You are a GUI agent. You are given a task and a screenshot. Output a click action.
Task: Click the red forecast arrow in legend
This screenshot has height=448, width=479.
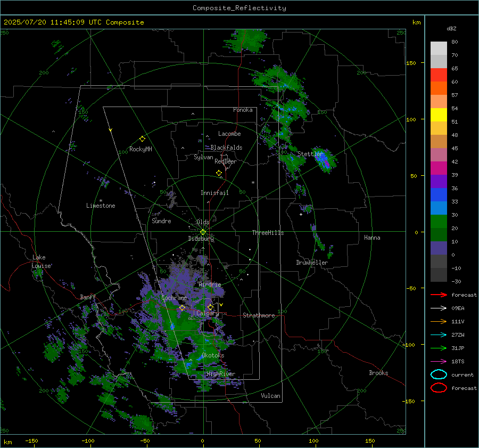[439, 295]
